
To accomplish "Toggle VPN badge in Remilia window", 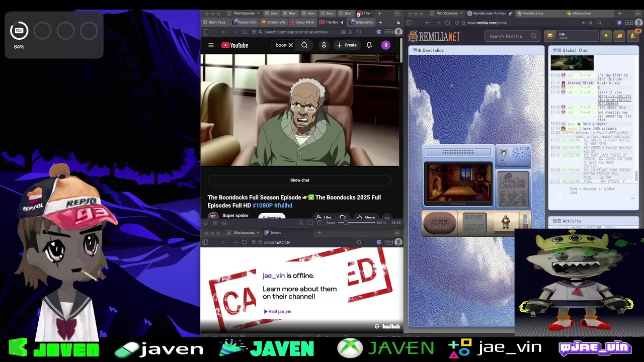I will (x=629, y=23).
